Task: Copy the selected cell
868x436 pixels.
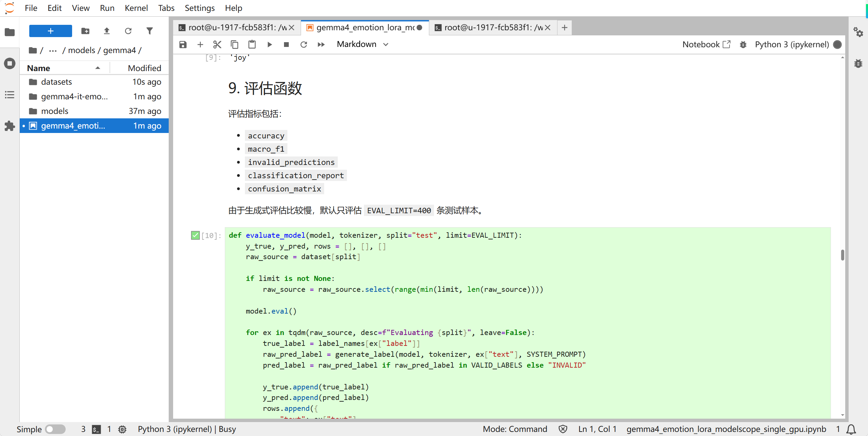Action: tap(235, 45)
